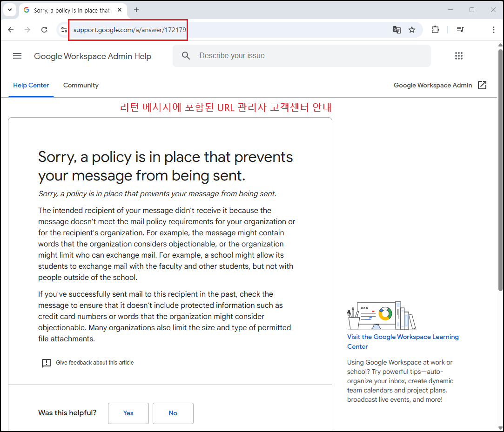Click the Learning Center illustration
Viewport: 504px width, 432px height.
(x=382, y=315)
